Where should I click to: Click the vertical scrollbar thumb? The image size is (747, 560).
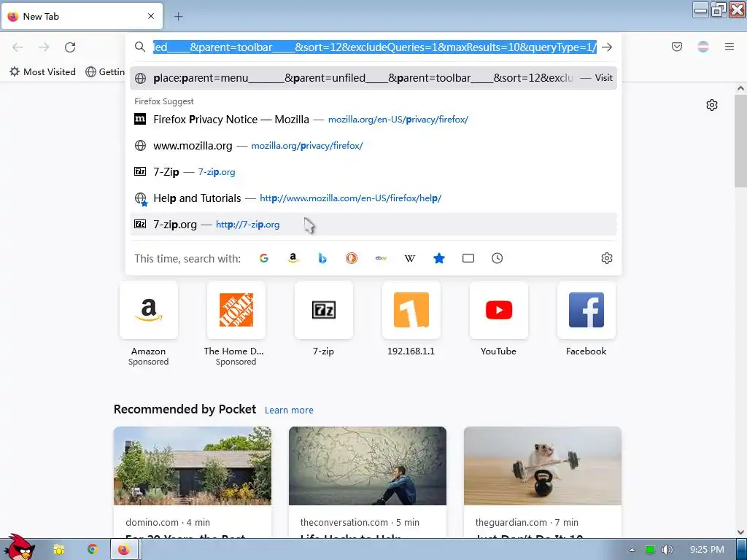740,141
